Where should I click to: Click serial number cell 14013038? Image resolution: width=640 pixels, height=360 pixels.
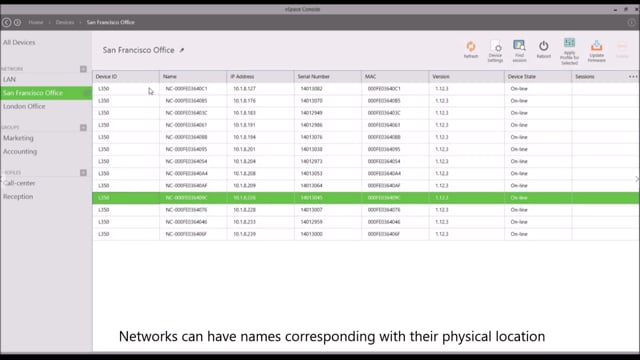[311, 149]
